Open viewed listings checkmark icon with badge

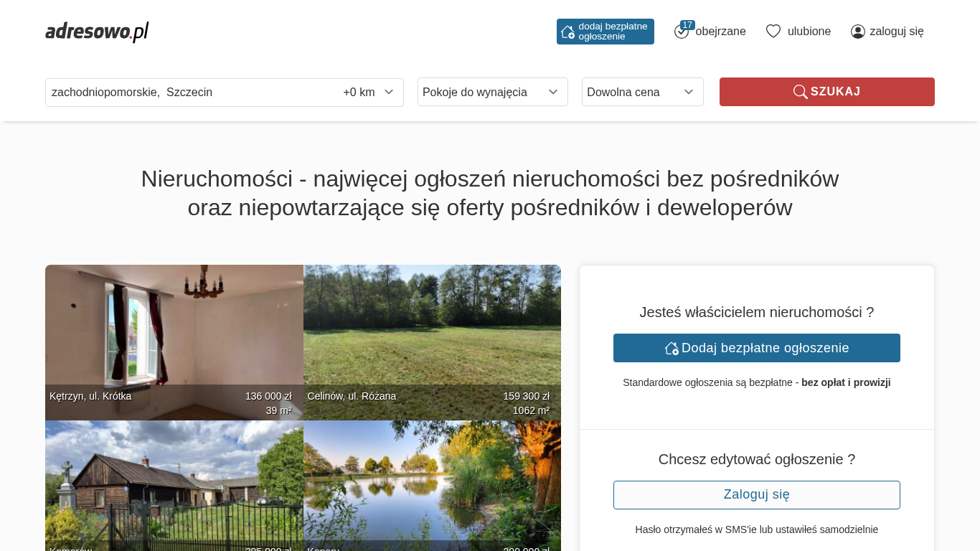682,32
